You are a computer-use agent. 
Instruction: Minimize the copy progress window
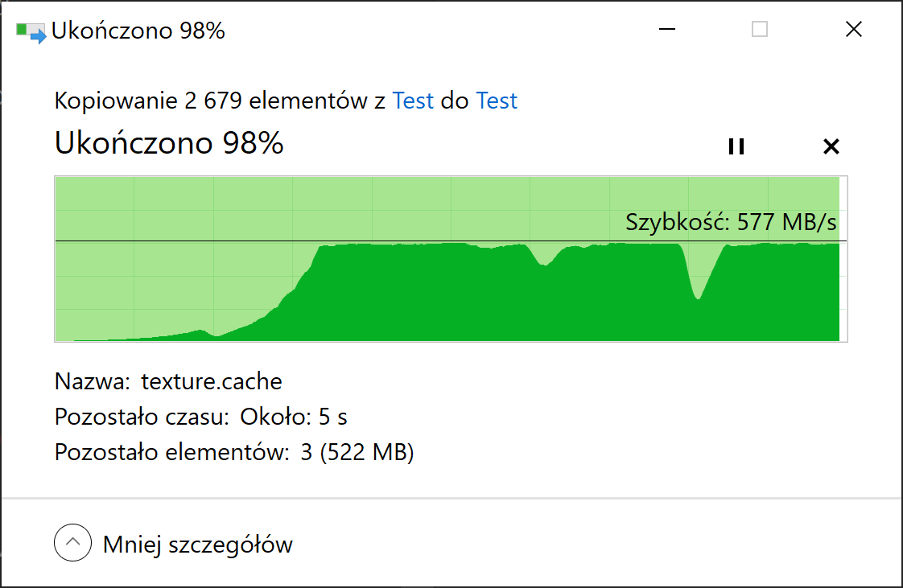point(667,29)
